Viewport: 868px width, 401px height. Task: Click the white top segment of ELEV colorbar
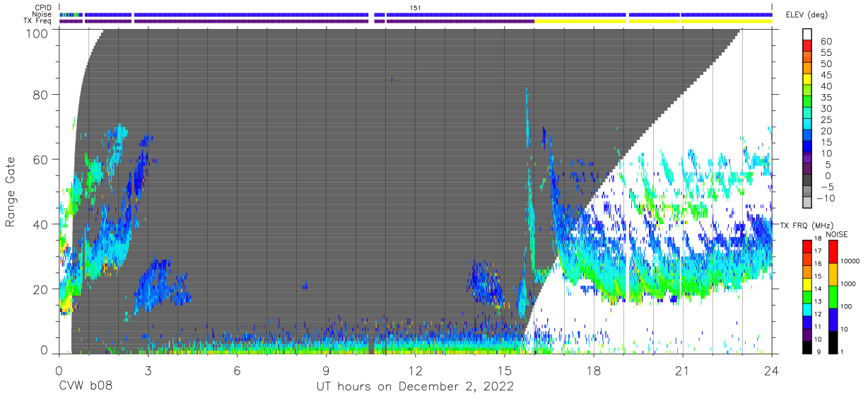808,35
